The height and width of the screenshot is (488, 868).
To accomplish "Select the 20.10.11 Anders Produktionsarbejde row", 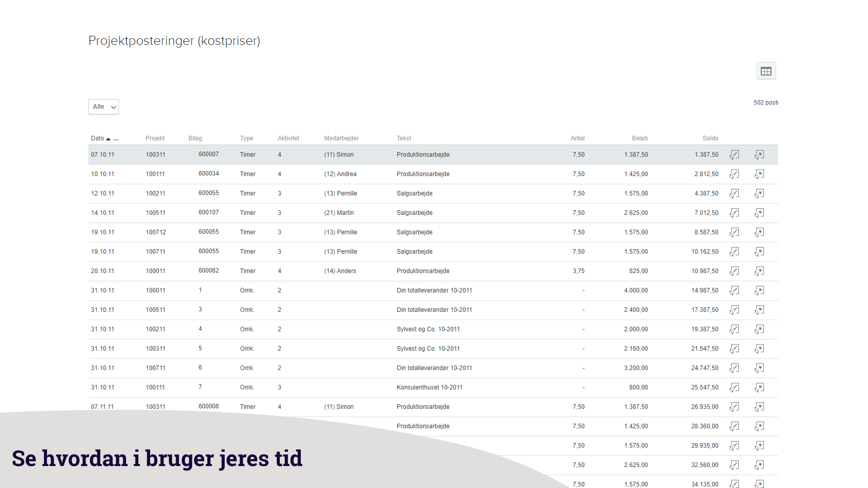I will coord(423,271).
